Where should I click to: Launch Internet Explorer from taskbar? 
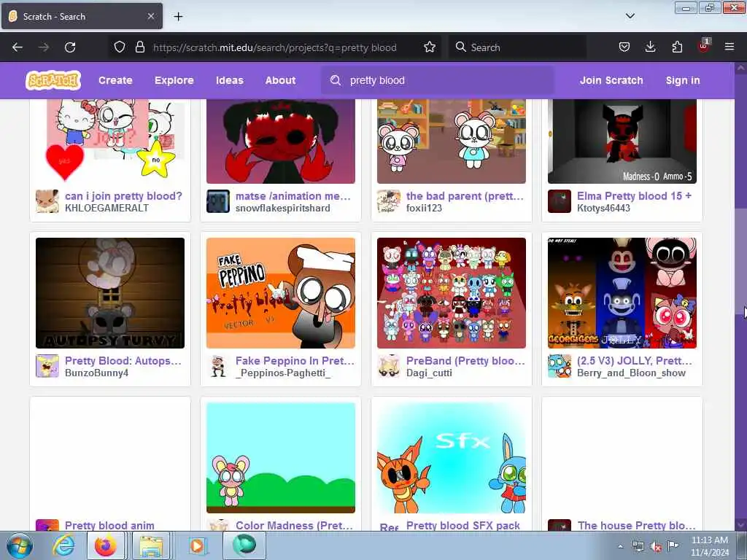63,545
